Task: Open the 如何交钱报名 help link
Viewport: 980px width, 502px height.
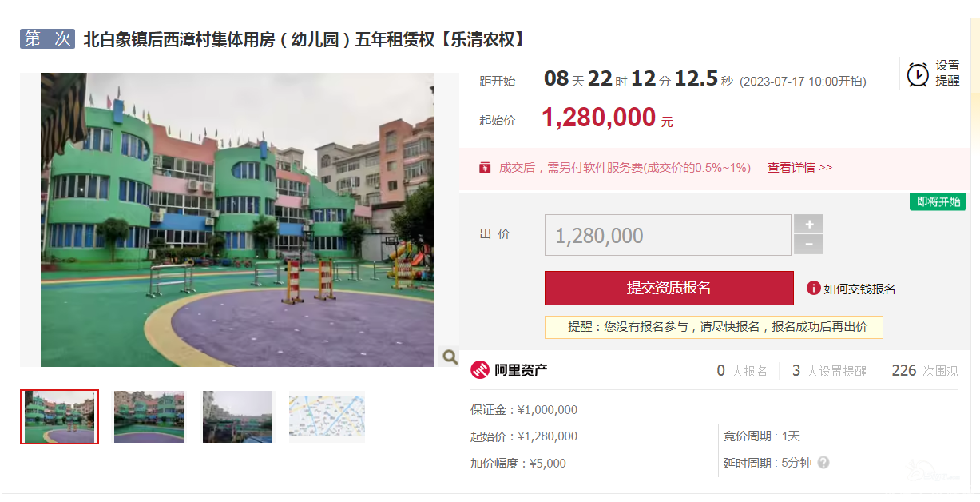Action: 859,289
